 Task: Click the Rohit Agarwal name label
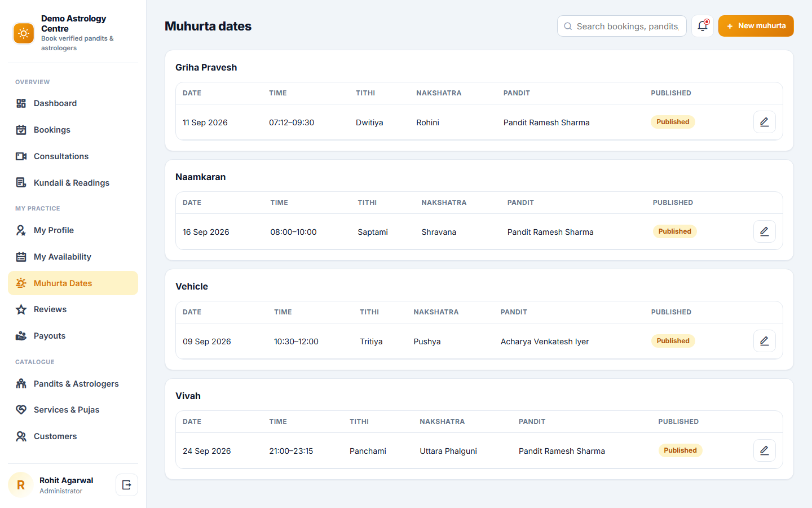pos(66,480)
